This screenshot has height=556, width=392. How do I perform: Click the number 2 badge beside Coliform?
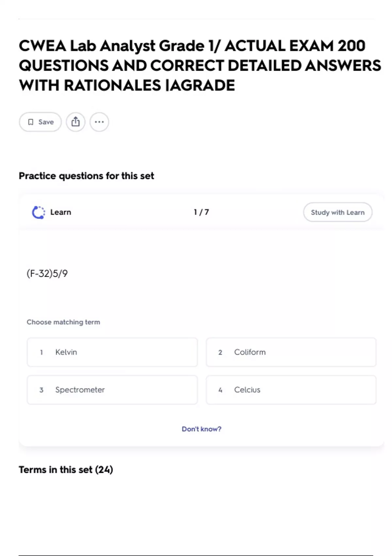tap(220, 352)
